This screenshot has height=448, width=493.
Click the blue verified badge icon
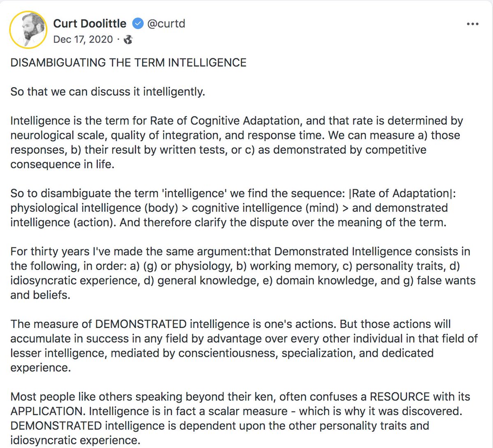[138, 24]
